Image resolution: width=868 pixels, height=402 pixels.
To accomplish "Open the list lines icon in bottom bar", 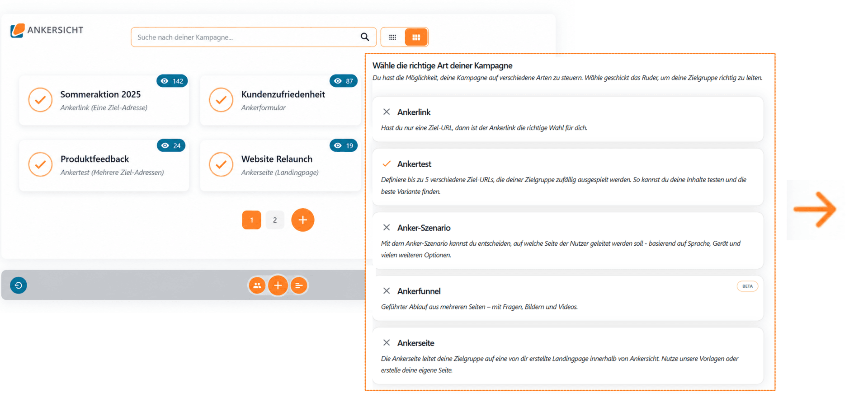I will 299,285.
